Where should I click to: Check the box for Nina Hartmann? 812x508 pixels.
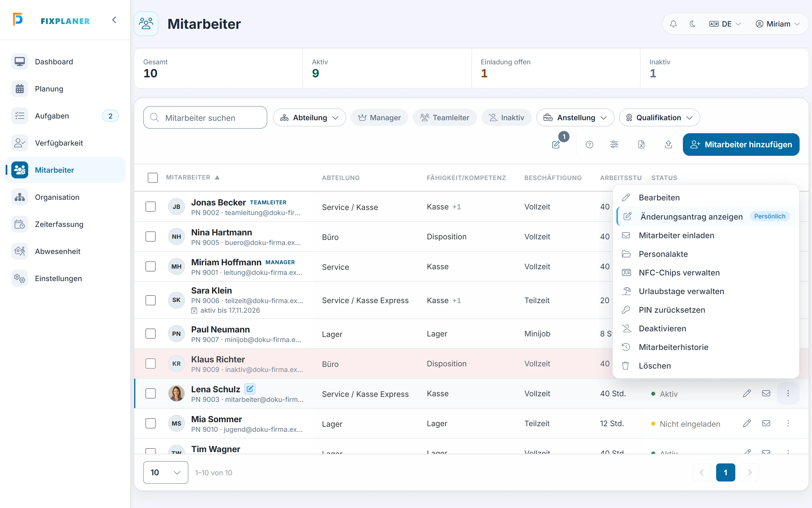(x=151, y=237)
